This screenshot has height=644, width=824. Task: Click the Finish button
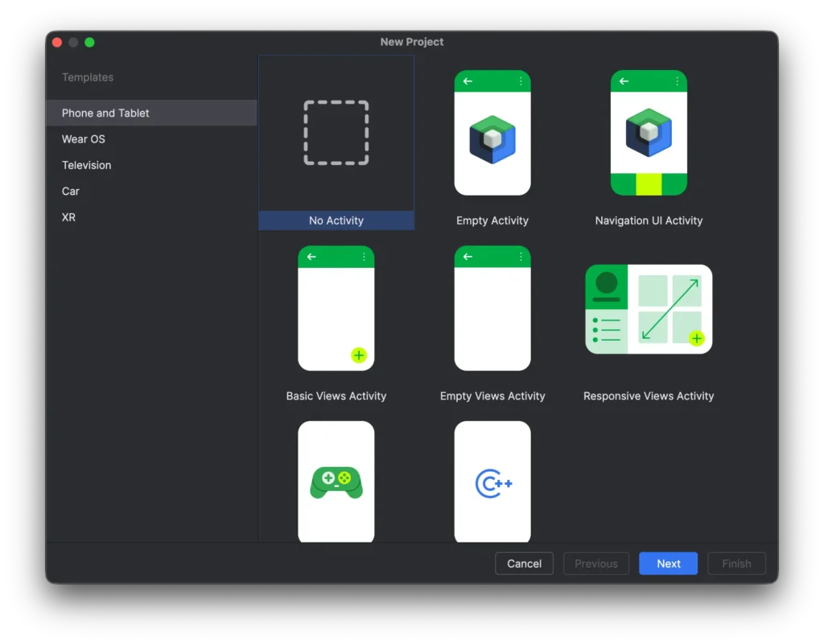click(735, 563)
